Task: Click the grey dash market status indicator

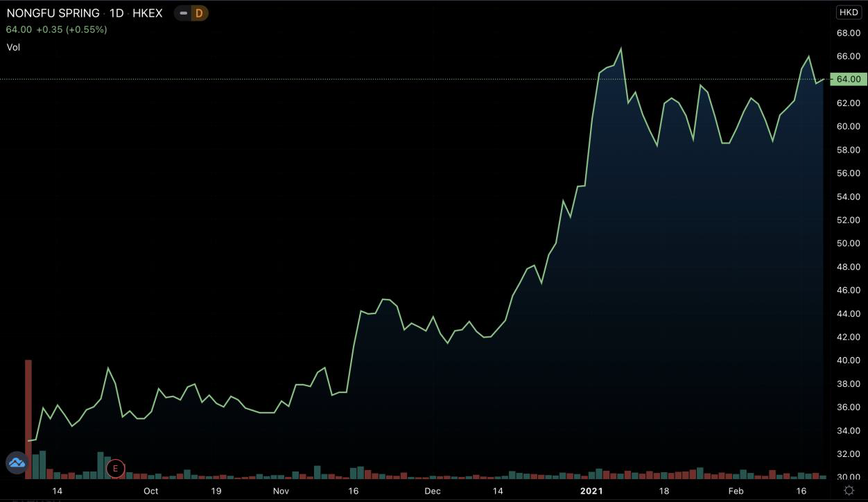Action: coord(183,13)
